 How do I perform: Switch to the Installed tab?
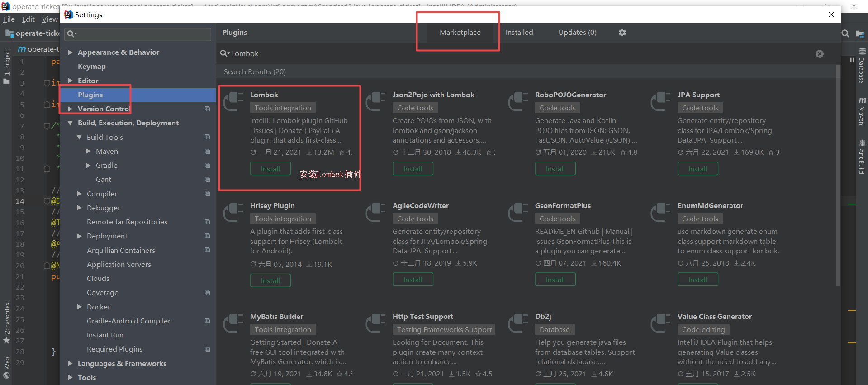click(x=519, y=33)
